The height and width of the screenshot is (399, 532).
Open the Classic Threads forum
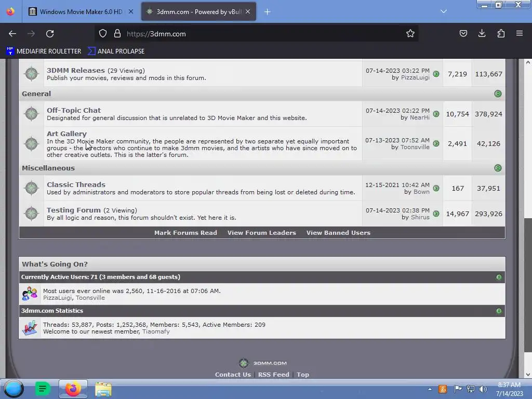pyautogui.click(x=76, y=184)
